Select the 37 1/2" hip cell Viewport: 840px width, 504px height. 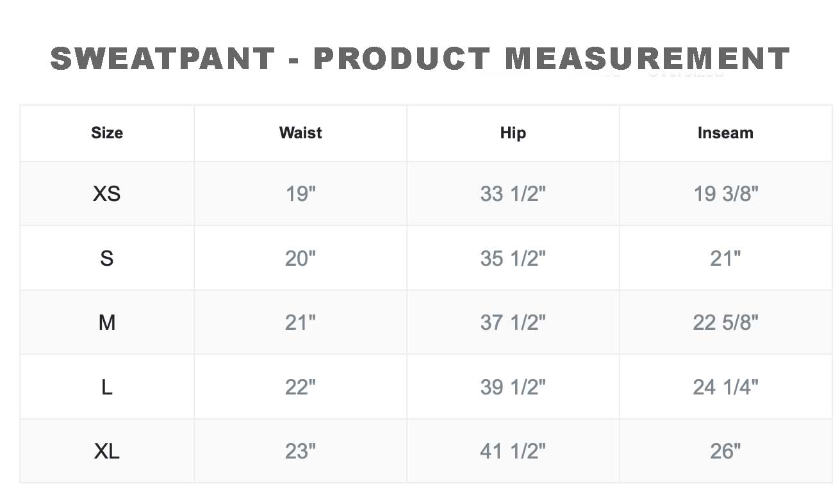513,323
